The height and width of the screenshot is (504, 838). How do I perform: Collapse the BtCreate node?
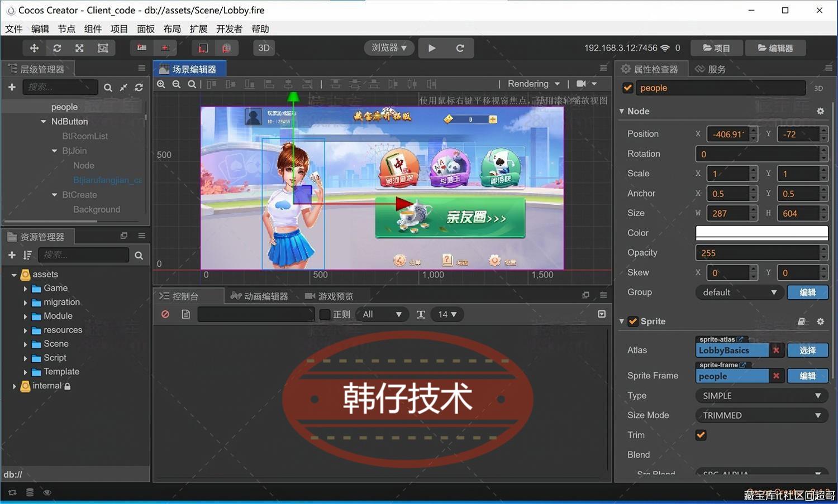[54, 195]
